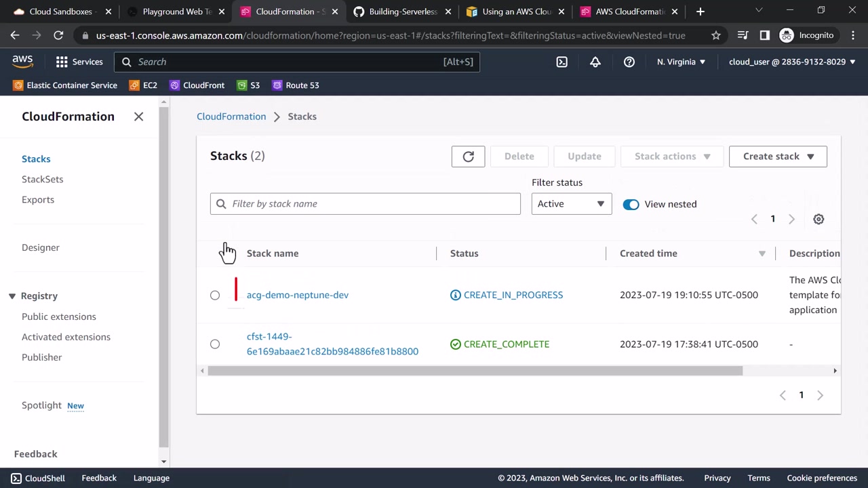Viewport: 868px width, 488px height.
Task: Open Designer in the sidebar
Action: pos(41,248)
